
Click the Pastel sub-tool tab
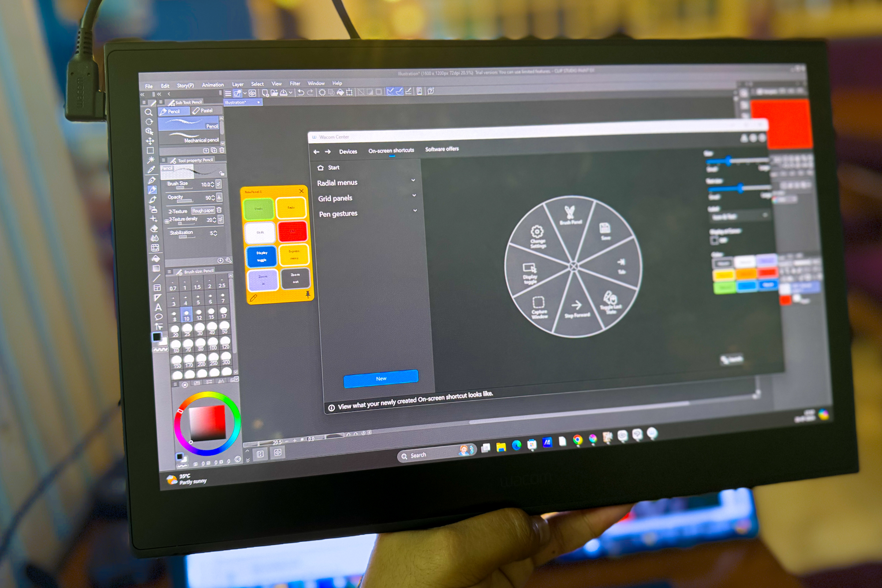(203, 112)
